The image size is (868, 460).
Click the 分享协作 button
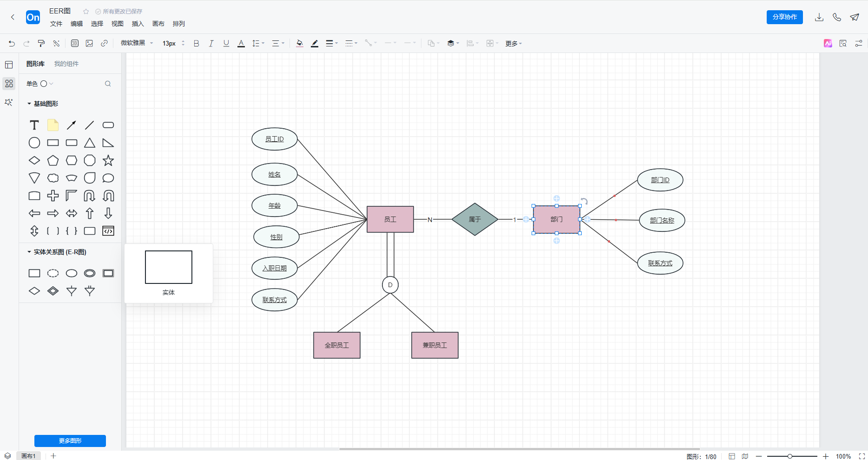[x=784, y=17]
